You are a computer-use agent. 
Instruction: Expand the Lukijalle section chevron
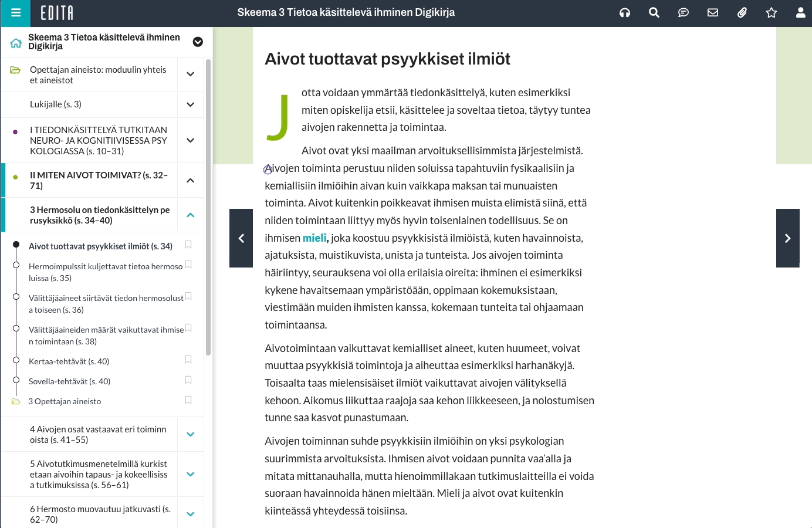pyautogui.click(x=190, y=104)
